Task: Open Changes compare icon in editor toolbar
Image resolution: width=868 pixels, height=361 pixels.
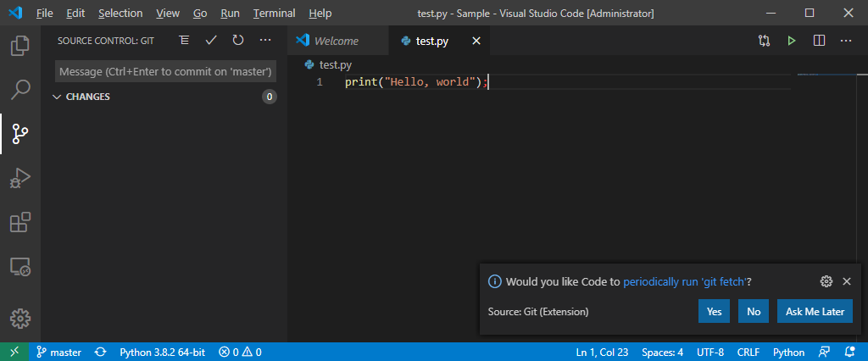Action: pyautogui.click(x=764, y=41)
